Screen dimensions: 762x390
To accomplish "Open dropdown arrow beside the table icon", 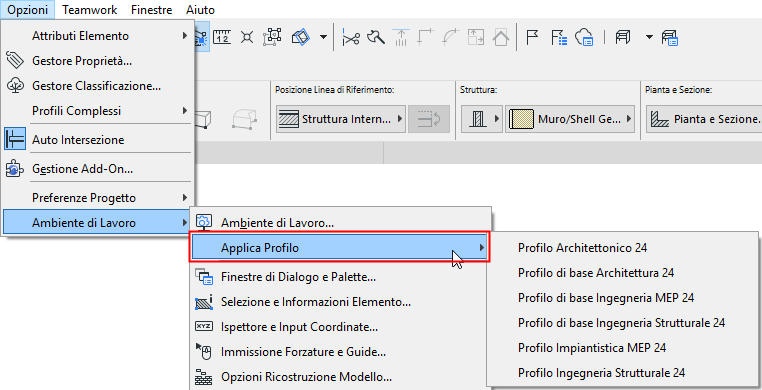I will [649, 37].
